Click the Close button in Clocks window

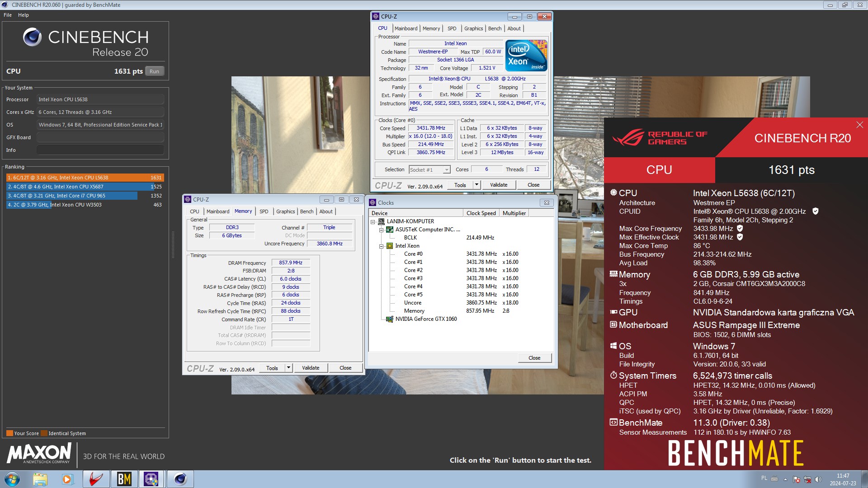point(534,358)
